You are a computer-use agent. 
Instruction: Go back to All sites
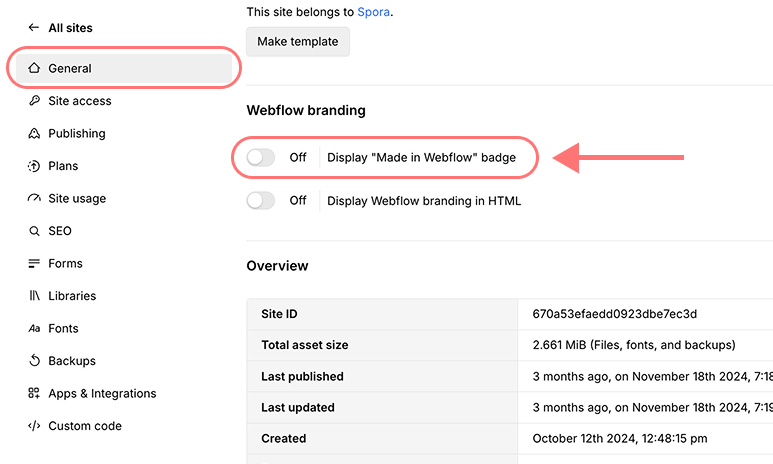coord(70,28)
